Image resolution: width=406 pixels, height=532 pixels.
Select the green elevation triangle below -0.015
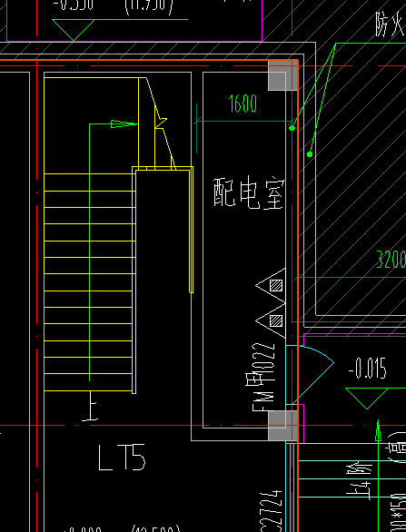[367, 399]
